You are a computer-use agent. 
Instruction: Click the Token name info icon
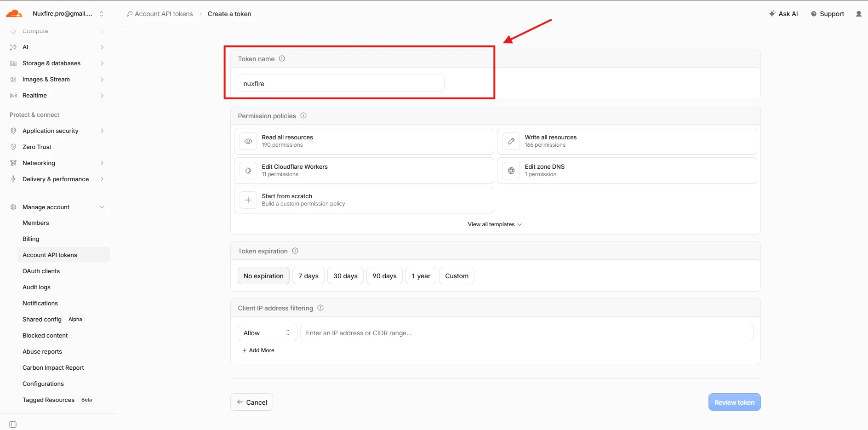282,59
